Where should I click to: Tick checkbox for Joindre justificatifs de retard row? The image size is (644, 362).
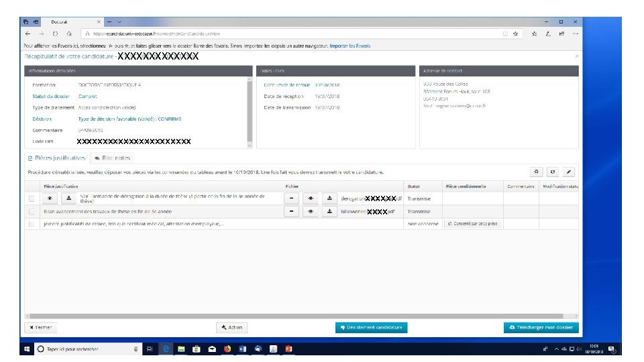point(32,224)
